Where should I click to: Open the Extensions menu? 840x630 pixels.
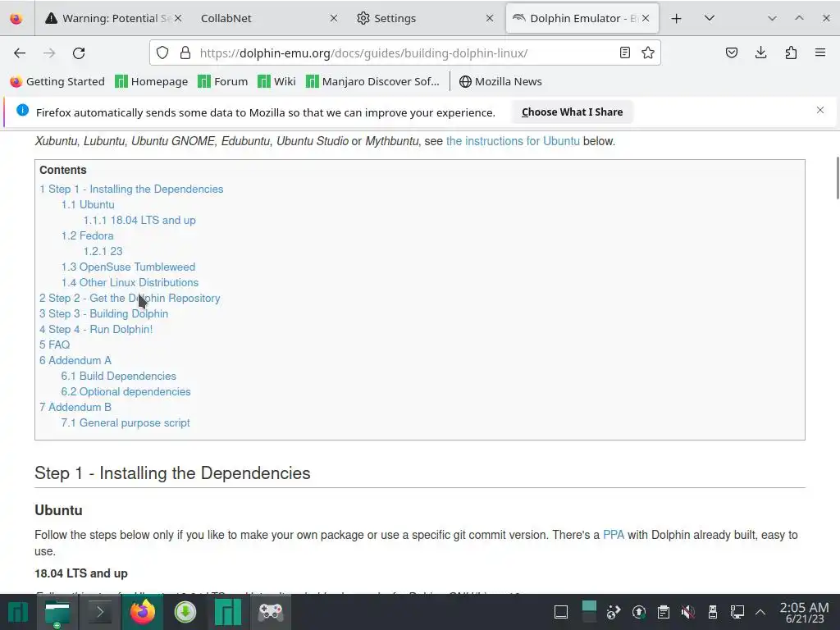(791, 52)
